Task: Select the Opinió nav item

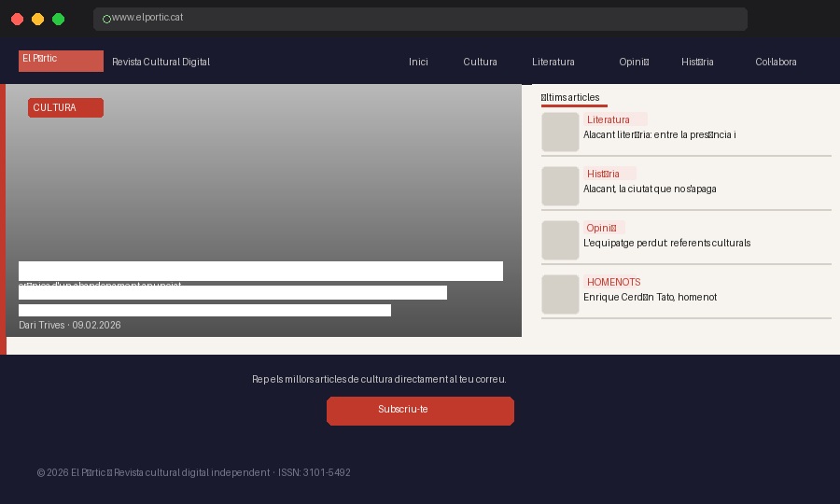Action: tap(634, 63)
